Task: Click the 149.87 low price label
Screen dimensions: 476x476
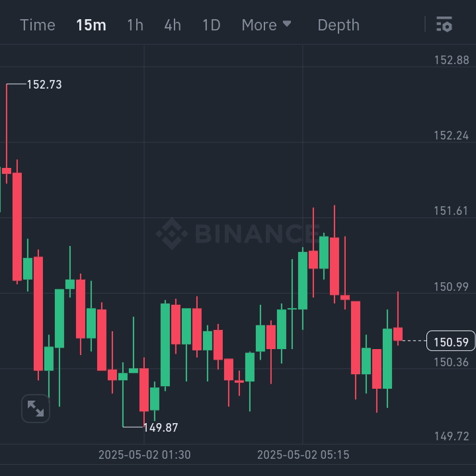Action: click(161, 428)
